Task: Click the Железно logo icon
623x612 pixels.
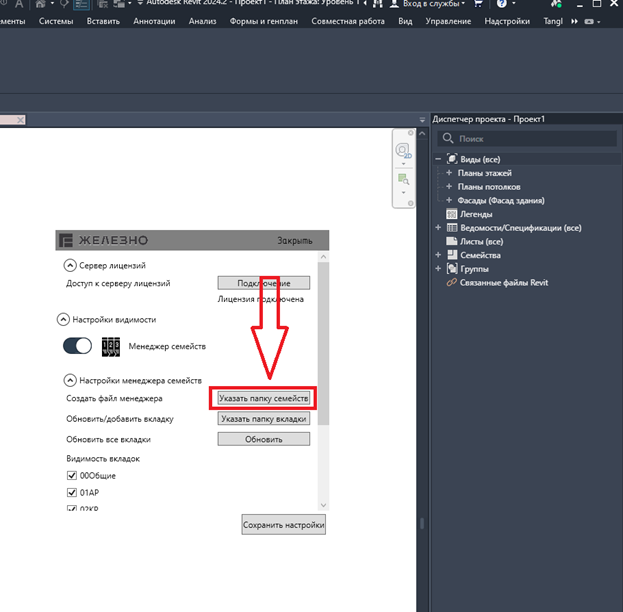Action: [x=66, y=240]
